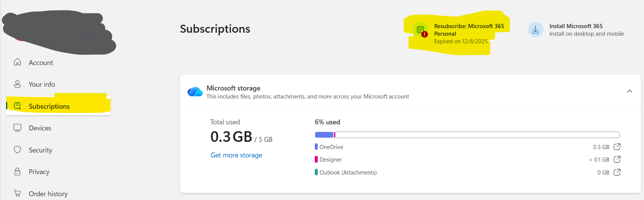Click the Your info person icon
This screenshot has height=200, width=644.
point(18,84)
